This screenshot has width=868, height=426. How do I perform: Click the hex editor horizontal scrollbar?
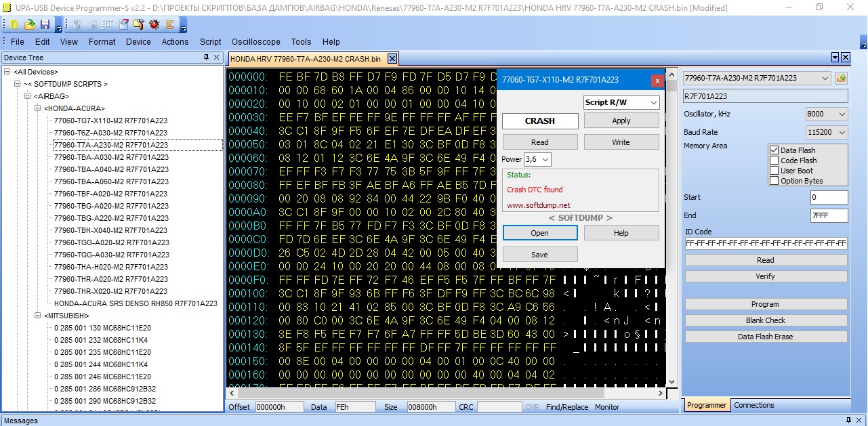(x=446, y=393)
